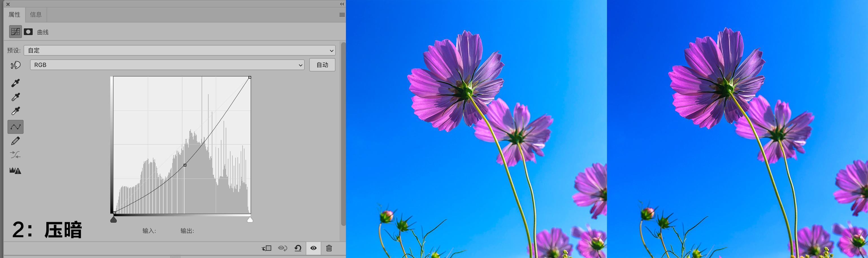This screenshot has height=258, width=868.
Task: Select the pencil draw curve tool
Action: (x=16, y=141)
